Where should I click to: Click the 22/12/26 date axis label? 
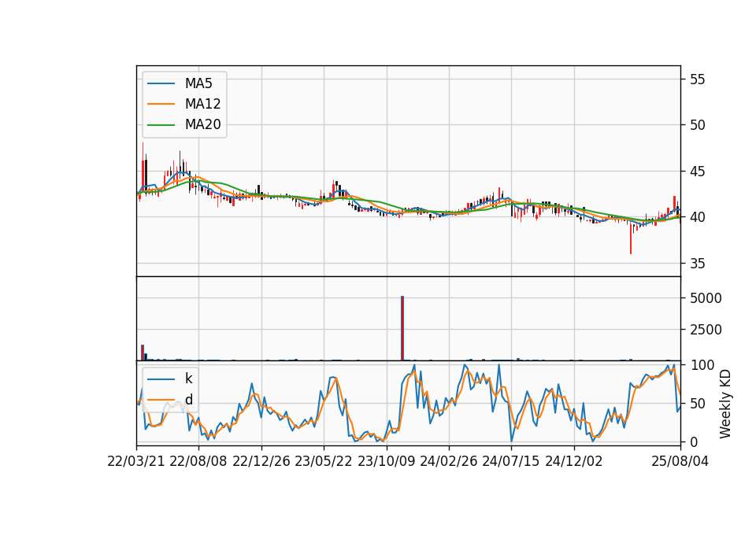click(261, 461)
